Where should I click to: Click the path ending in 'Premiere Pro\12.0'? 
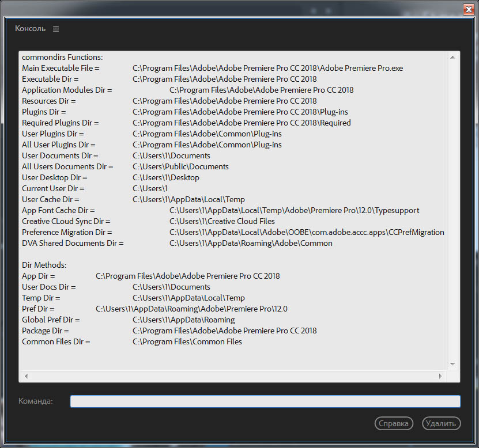[191, 309]
